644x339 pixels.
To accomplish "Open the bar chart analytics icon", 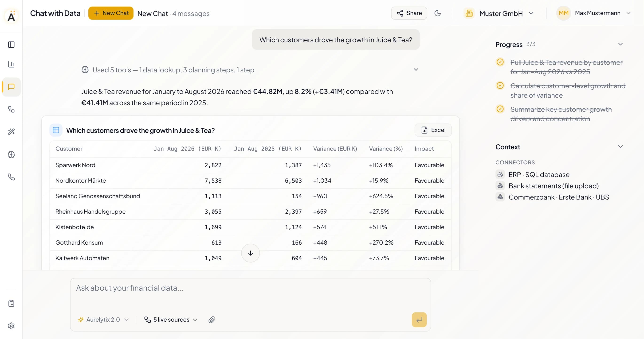I will click(11, 64).
